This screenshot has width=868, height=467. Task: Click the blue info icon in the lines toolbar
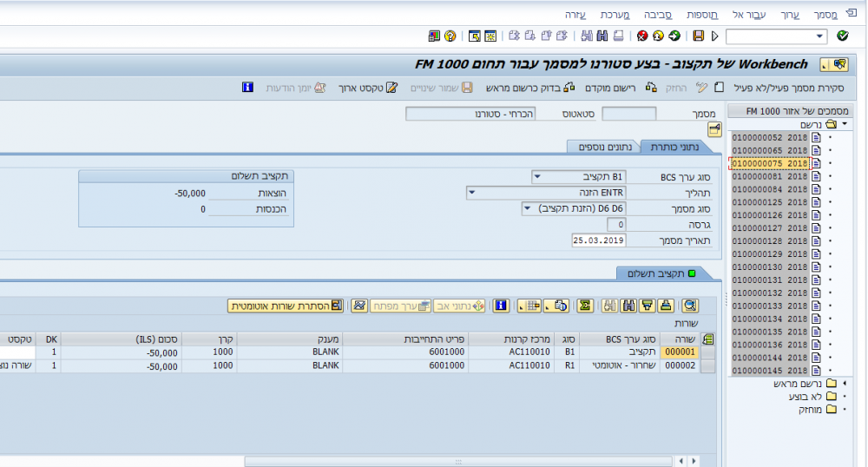[501, 306]
